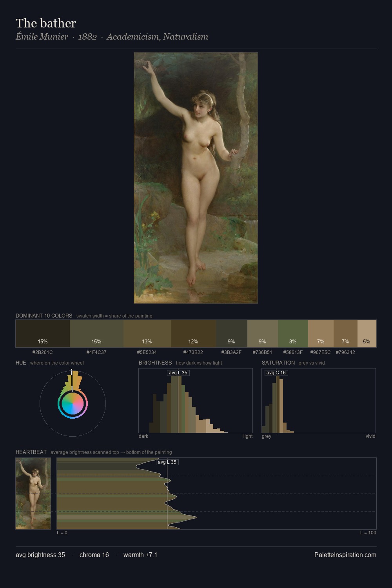
Task: Select the green swatch #58613F
Action: [293, 334]
